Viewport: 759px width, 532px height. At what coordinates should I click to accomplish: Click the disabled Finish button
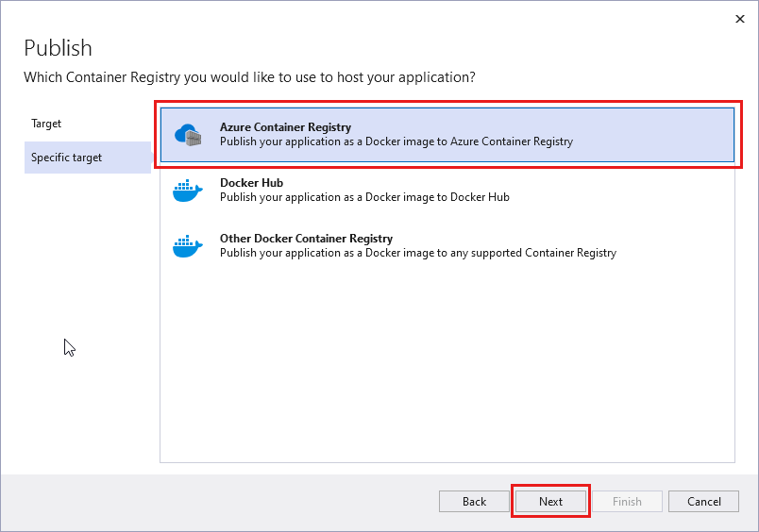pos(627,502)
